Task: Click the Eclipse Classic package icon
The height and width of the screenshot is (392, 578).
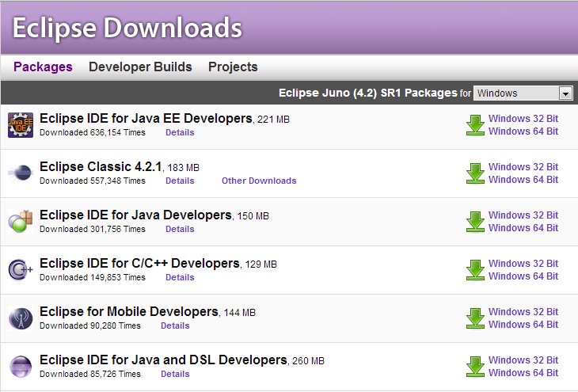Action: [x=20, y=173]
